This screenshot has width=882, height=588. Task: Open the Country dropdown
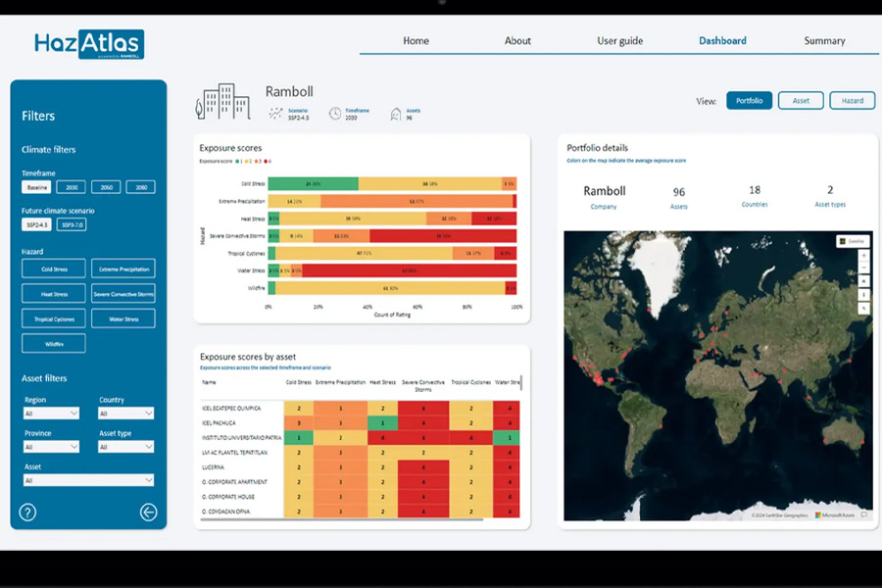126,413
